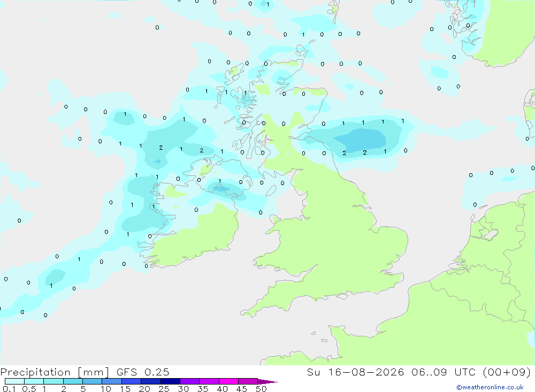Click legend label '0.1'
The width and height of the screenshot is (535, 392).
coord(9,389)
